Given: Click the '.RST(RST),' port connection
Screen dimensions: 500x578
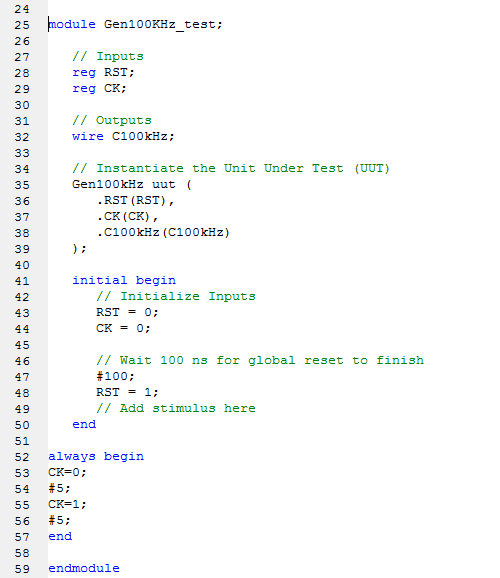Looking at the screenshot, I should point(135,201).
